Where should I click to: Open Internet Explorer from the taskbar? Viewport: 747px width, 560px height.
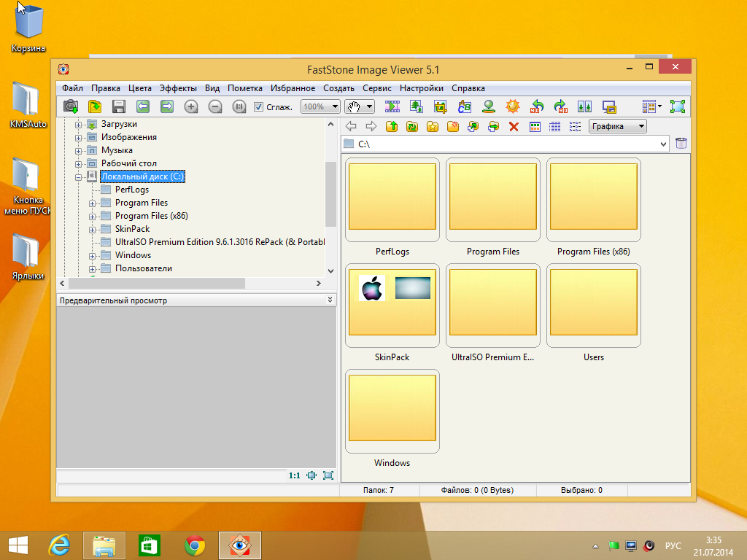59,545
